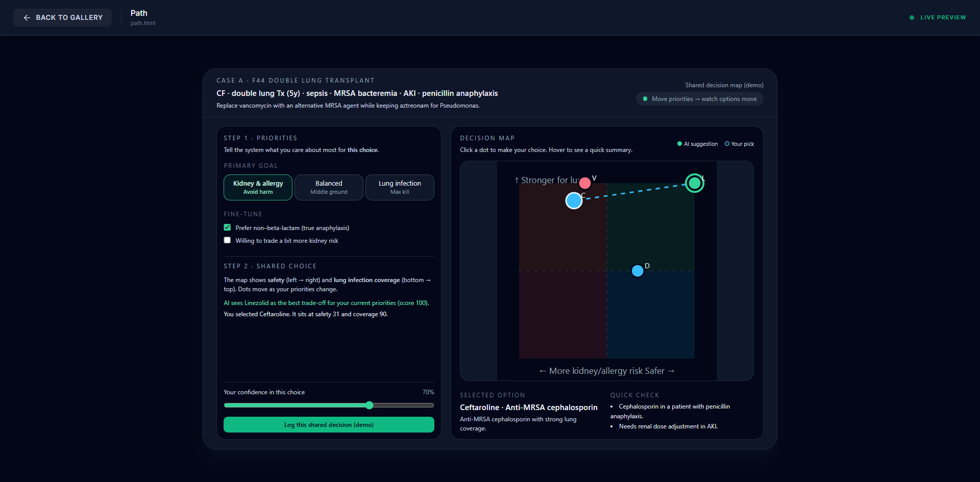Click the Your pick legend circle
The image size is (980, 482).
click(726, 144)
